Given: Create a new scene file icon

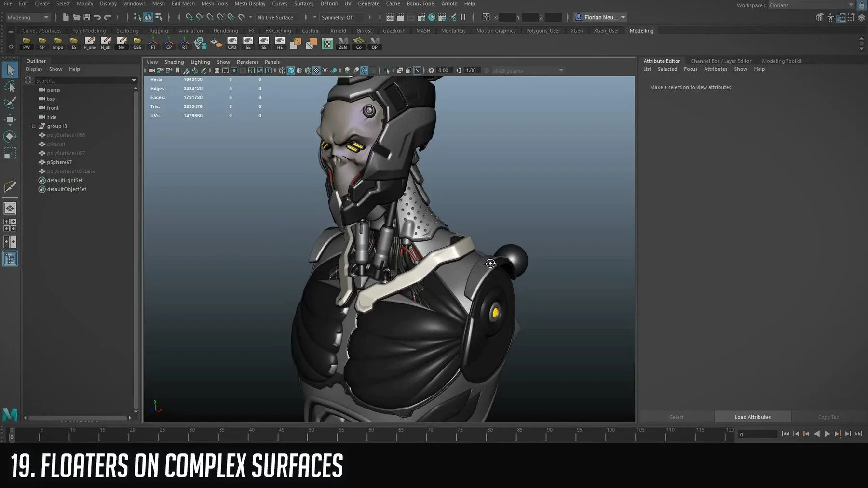Looking at the screenshot, I should coord(66,17).
